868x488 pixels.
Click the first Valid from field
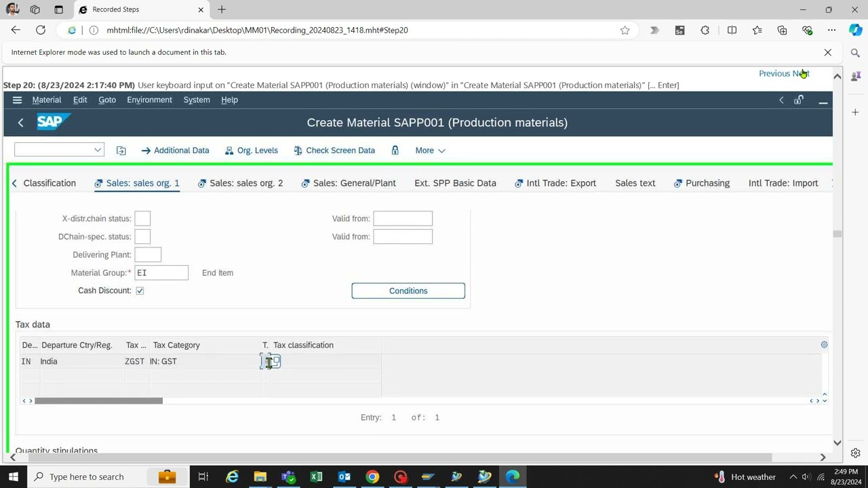(x=403, y=218)
